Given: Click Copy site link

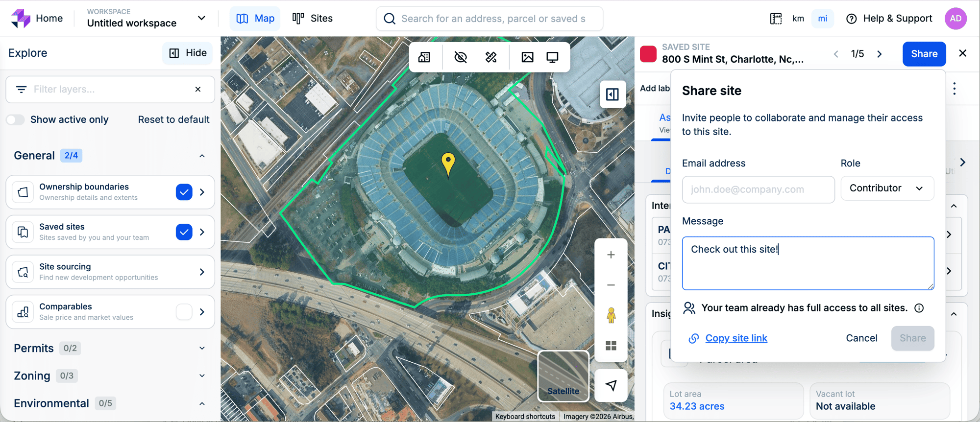Looking at the screenshot, I should click(x=736, y=338).
